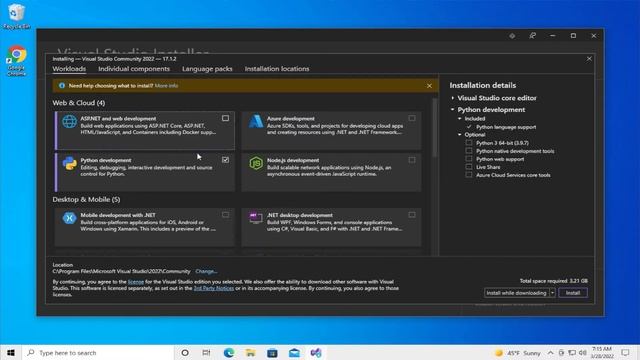This screenshot has width=640, height=360.
Task: Click the .NET desktop development icon
Action: (256, 218)
